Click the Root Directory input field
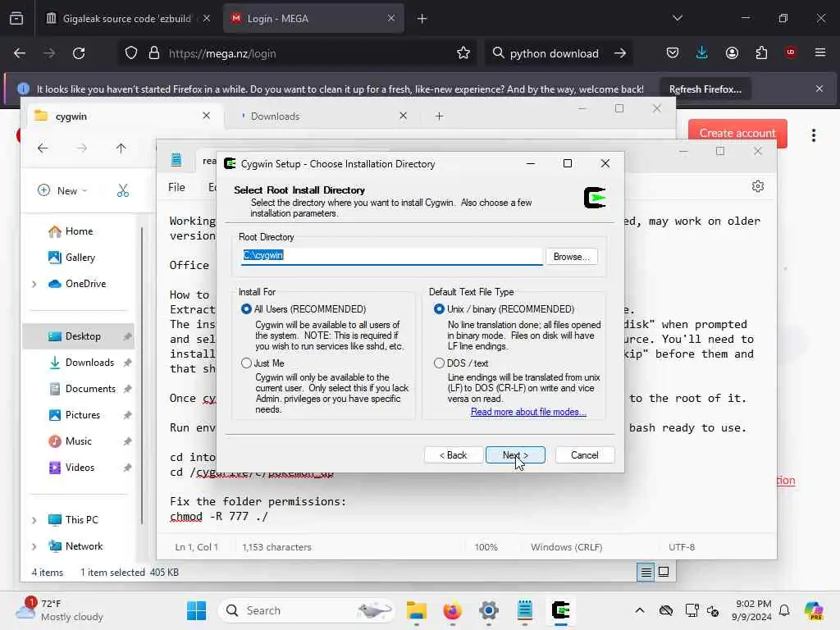The image size is (840, 630). pyautogui.click(x=391, y=256)
